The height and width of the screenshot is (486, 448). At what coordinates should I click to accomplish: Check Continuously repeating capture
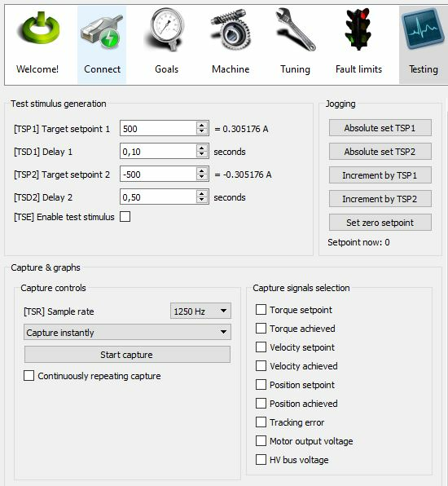pyautogui.click(x=29, y=375)
